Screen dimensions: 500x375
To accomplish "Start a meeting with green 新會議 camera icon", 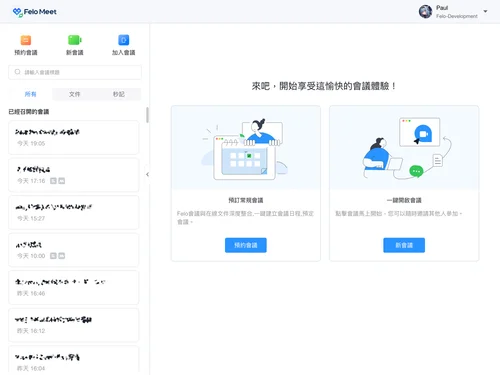I will (75, 40).
